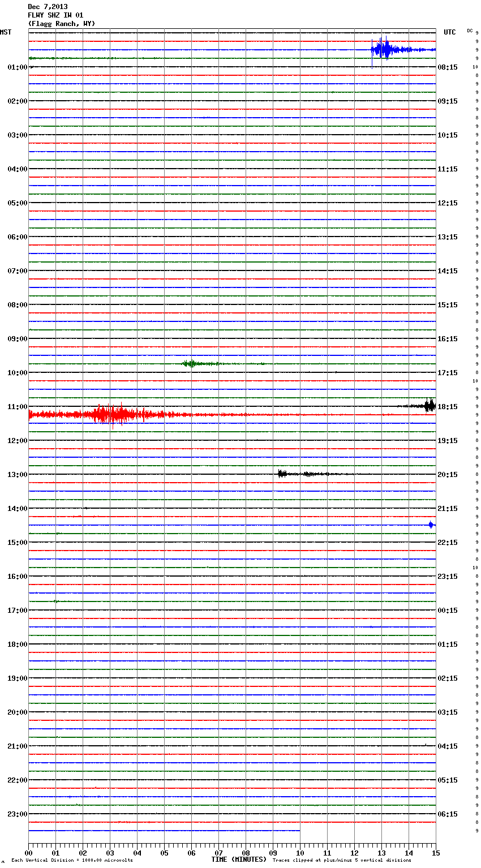Click the green seismic event near minute 6

click(192, 363)
